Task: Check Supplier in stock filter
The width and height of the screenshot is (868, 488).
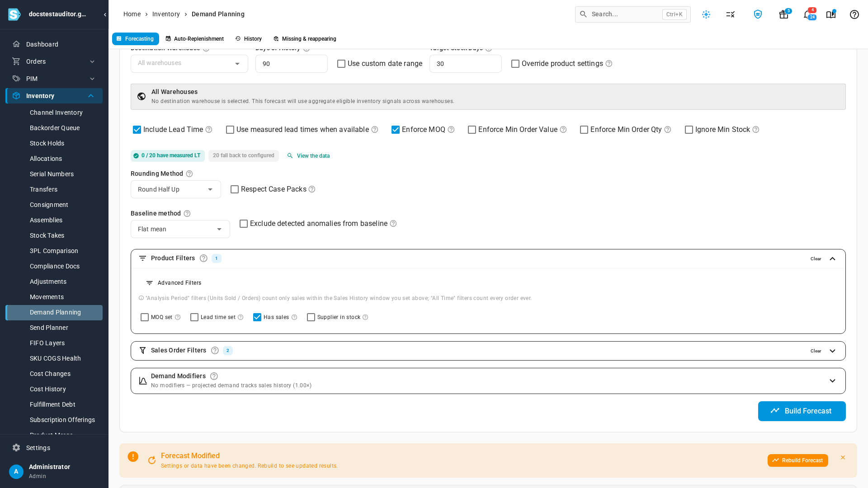Action: click(x=311, y=317)
